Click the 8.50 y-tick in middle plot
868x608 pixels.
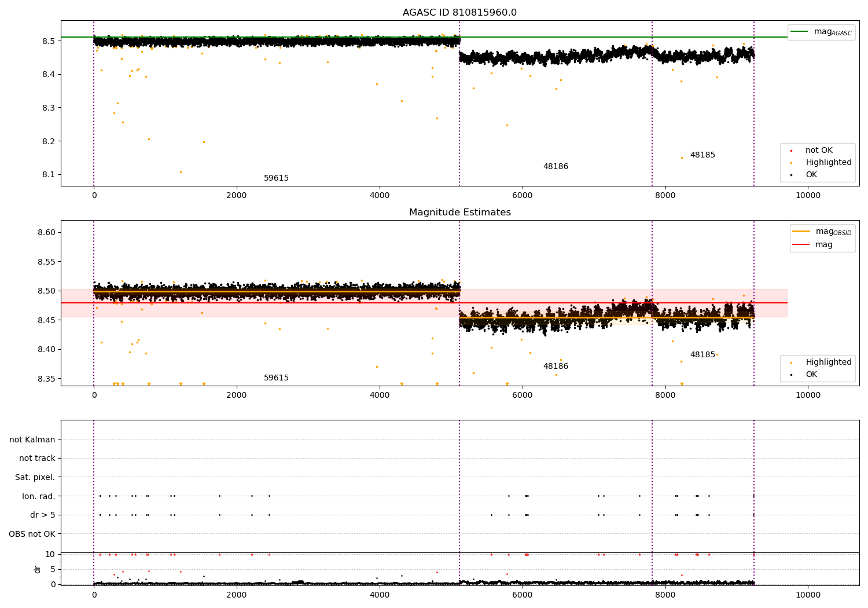click(46, 291)
